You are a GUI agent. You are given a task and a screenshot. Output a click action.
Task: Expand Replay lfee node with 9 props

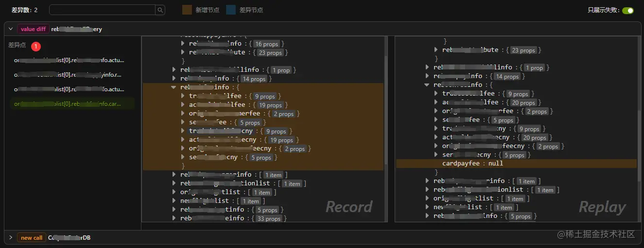pos(436,94)
